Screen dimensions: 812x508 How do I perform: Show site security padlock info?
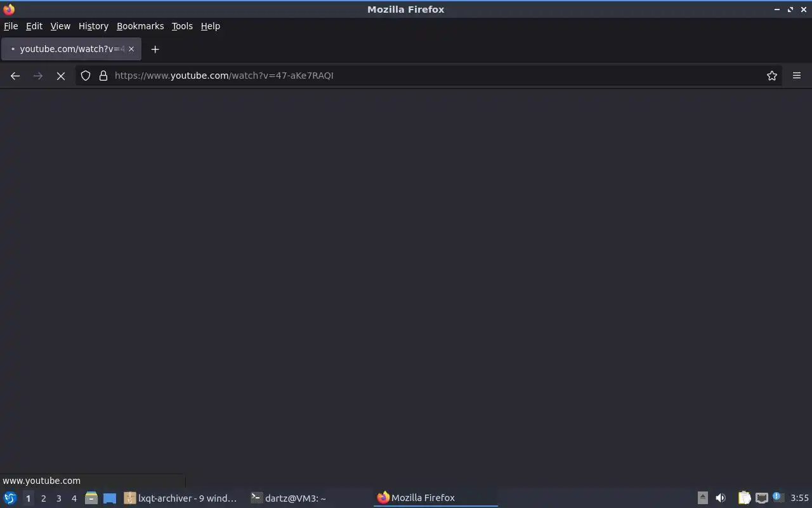pyautogui.click(x=103, y=76)
